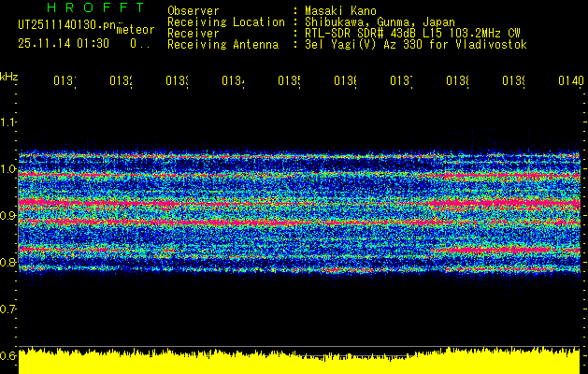Select location Shibukawa, Gunma, Japan
Viewport: 588px width, 374px height.
(380, 22)
